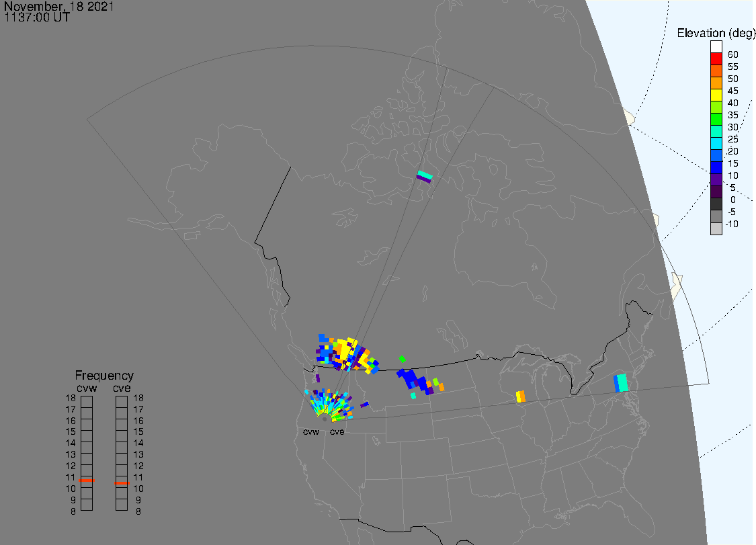Pick the orange swatch below label 50

coord(716,83)
